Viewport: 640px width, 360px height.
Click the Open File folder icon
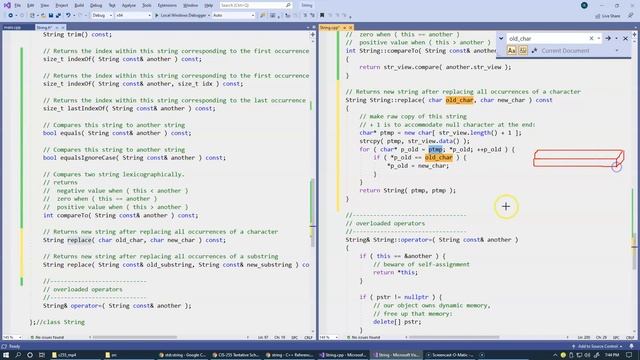(x=43, y=16)
